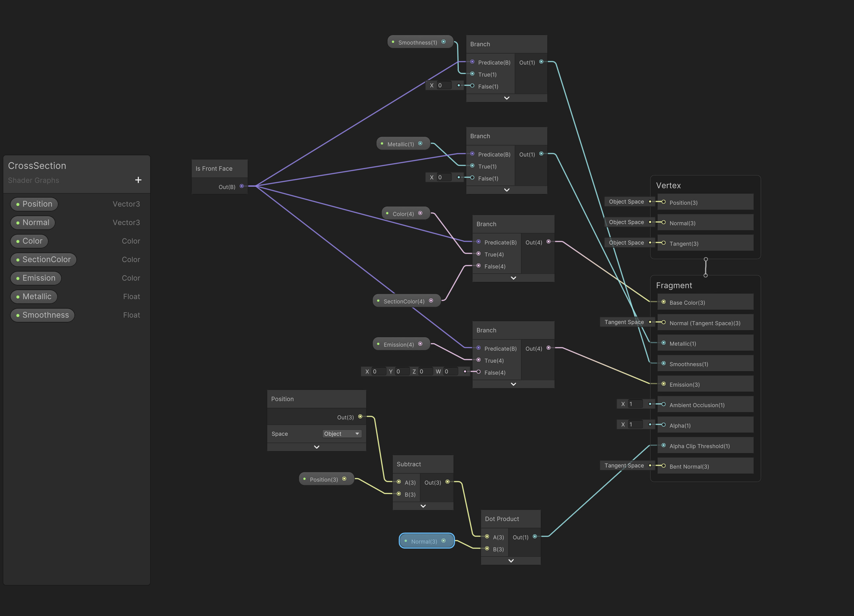Click the Out(1) port of the Dot Product node
Viewport: 854px width, 616px height.
point(535,537)
